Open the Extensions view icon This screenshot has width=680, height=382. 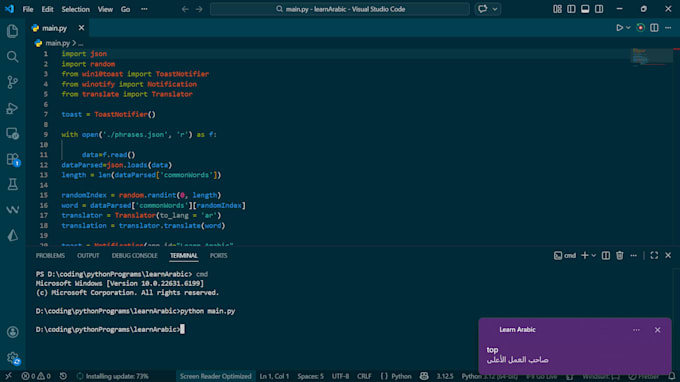[13, 159]
